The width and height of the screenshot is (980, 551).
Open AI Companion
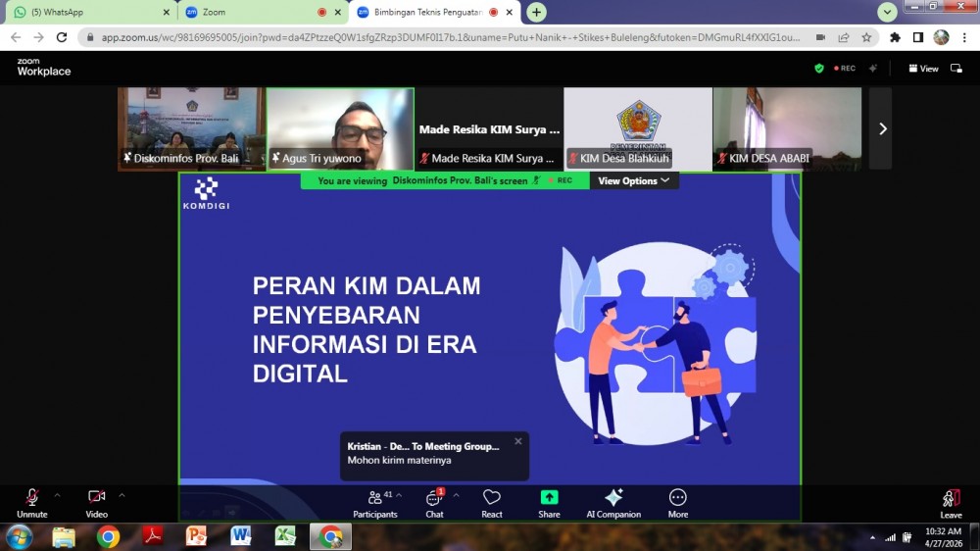[x=613, y=503]
